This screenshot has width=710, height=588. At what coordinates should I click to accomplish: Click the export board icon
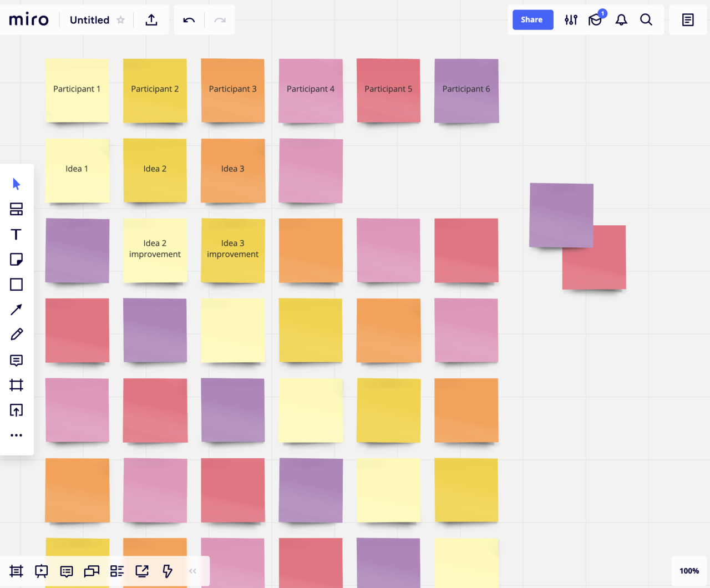pyautogui.click(x=151, y=20)
